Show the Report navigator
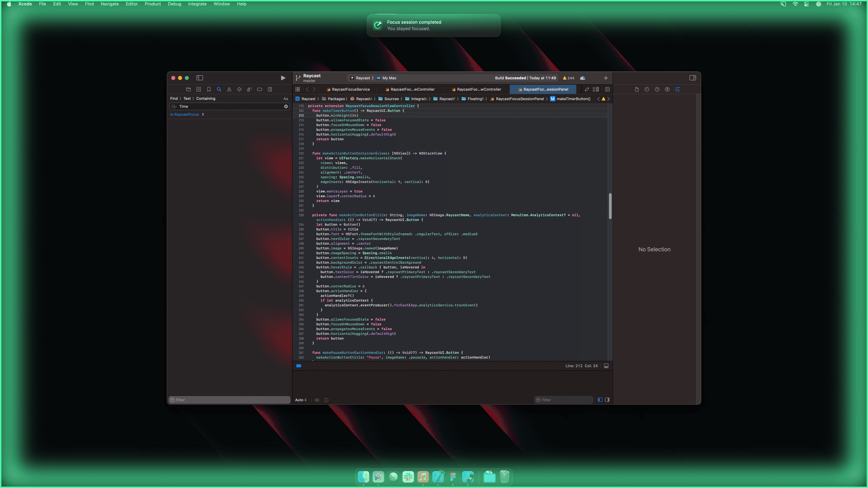Screen dimensions: 868x488 (x=270, y=89)
